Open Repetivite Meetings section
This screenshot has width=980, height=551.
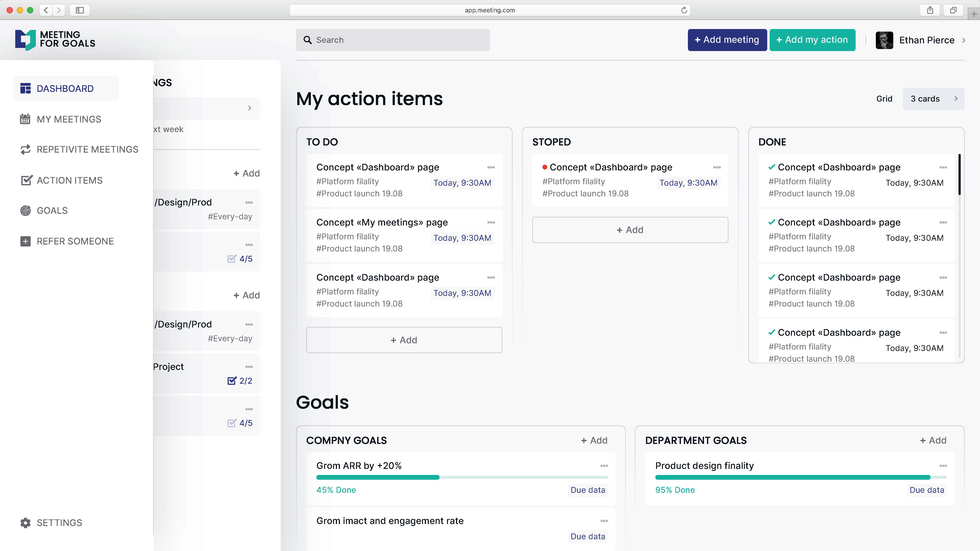coord(79,150)
